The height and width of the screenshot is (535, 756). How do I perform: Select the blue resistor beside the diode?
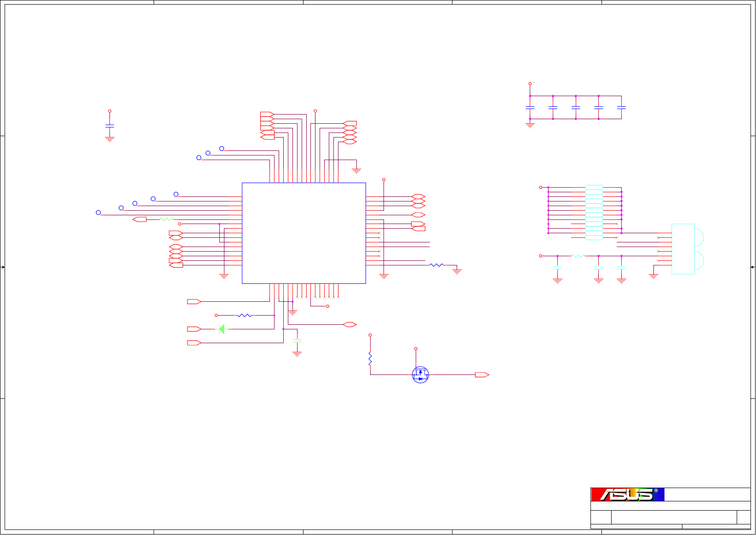coord(245,316)
